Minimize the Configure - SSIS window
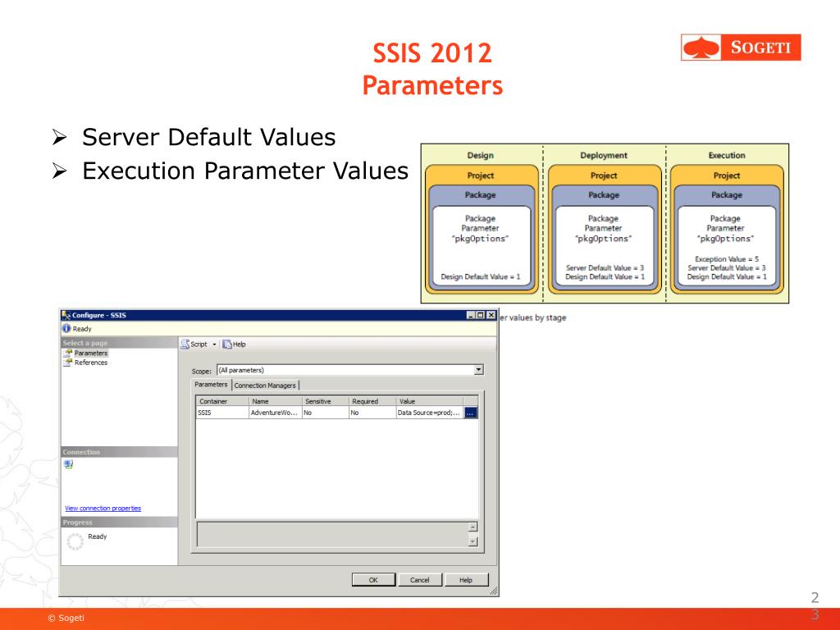Image resolution: width=840 pixels, height=630 pixels. coord(470,315)
